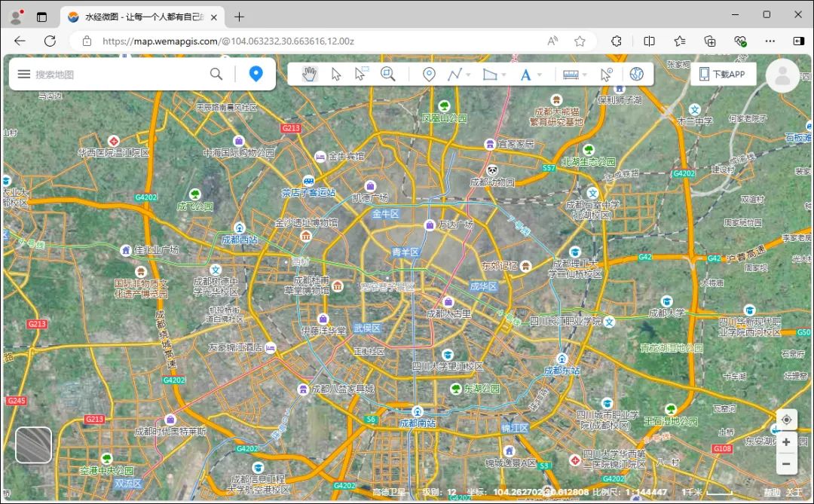
Task: Click the 成都动物园 panda icon
Action: click(x=492, y=170)
